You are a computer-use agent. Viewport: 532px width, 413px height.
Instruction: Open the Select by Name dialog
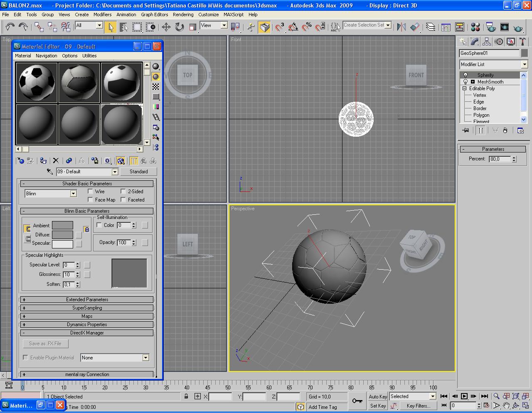click(123, 27)
